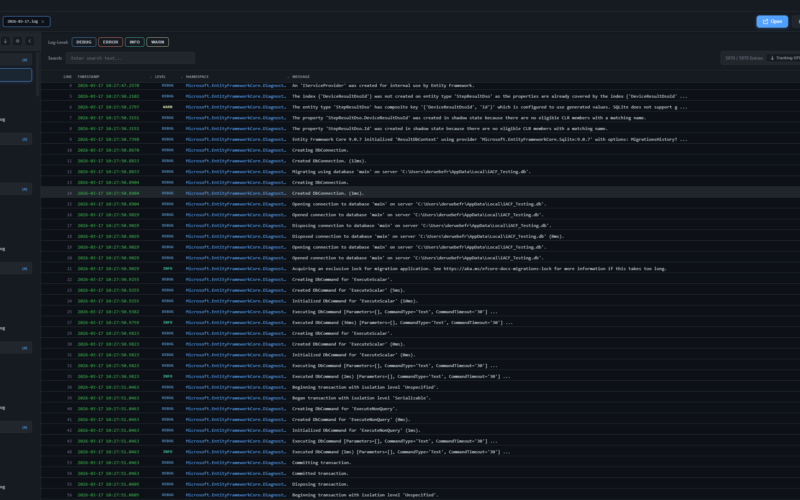
Task: Select line 40 Creating DbCommand 'ExecuteNonQuery' message
Action: click(344, 409)
